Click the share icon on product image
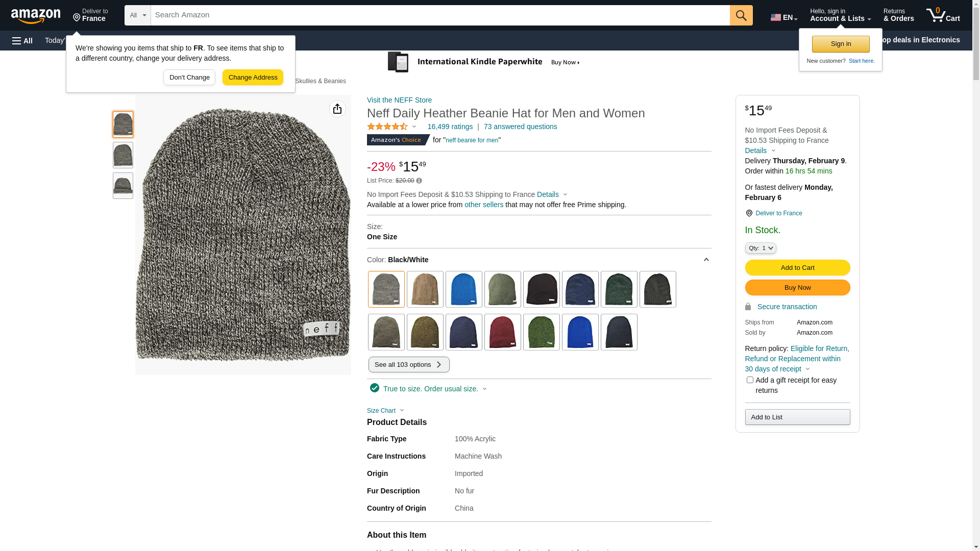 337,109
